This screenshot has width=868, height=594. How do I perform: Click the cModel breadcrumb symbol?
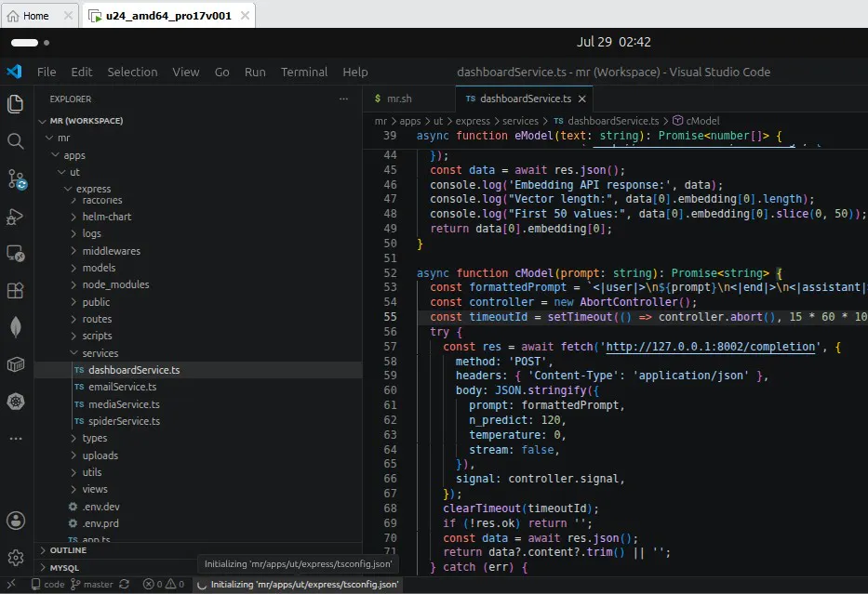tap(702, 121)
